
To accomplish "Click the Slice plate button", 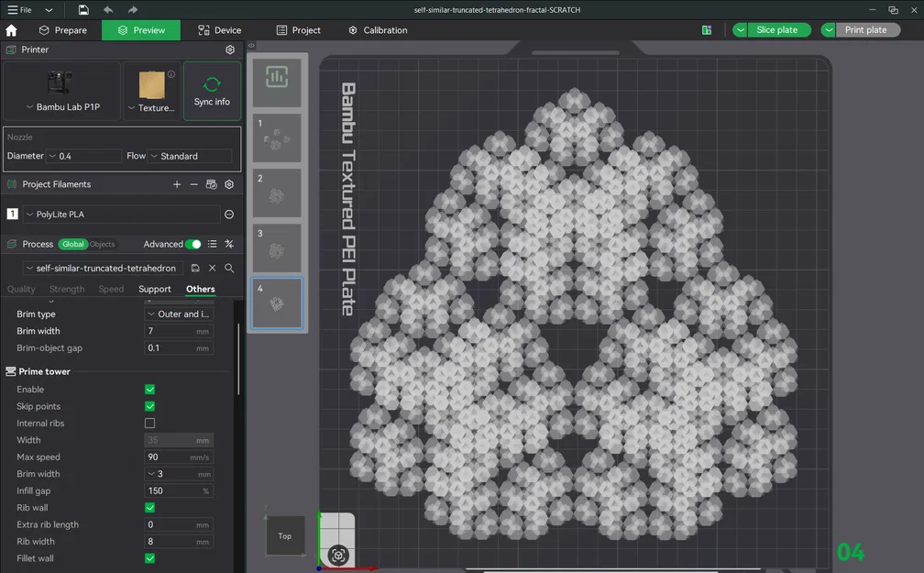I will tap(776, 30).
